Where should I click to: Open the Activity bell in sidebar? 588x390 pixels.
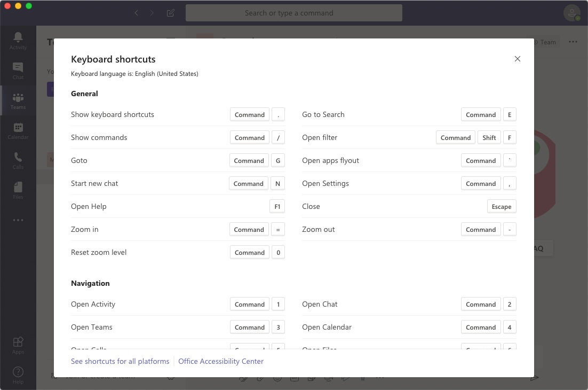(18, 41)
